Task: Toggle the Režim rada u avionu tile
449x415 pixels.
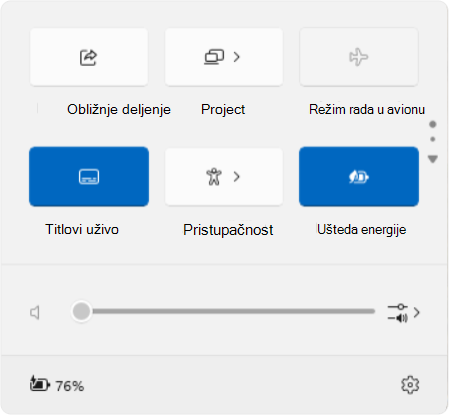Action: [x=359, y=57]
